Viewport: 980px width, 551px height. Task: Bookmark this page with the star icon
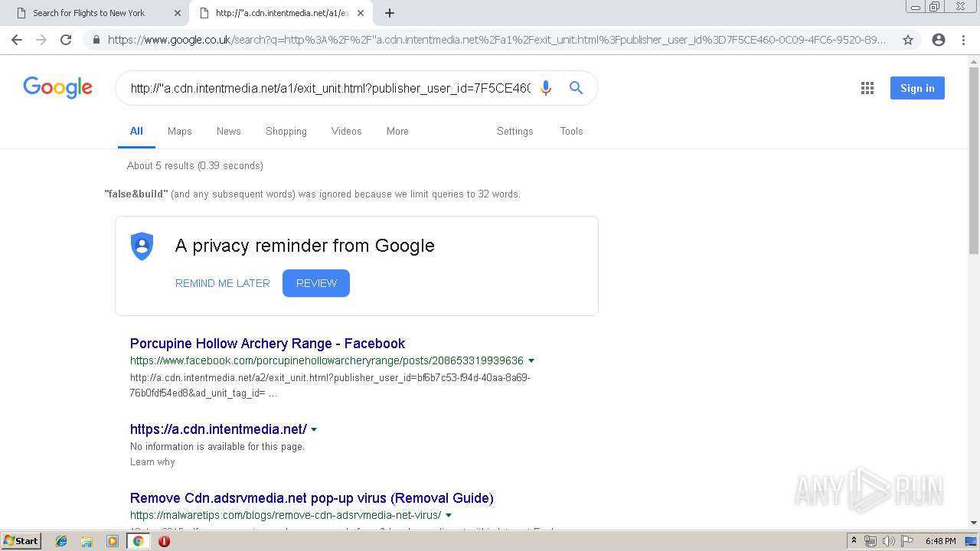908,40
